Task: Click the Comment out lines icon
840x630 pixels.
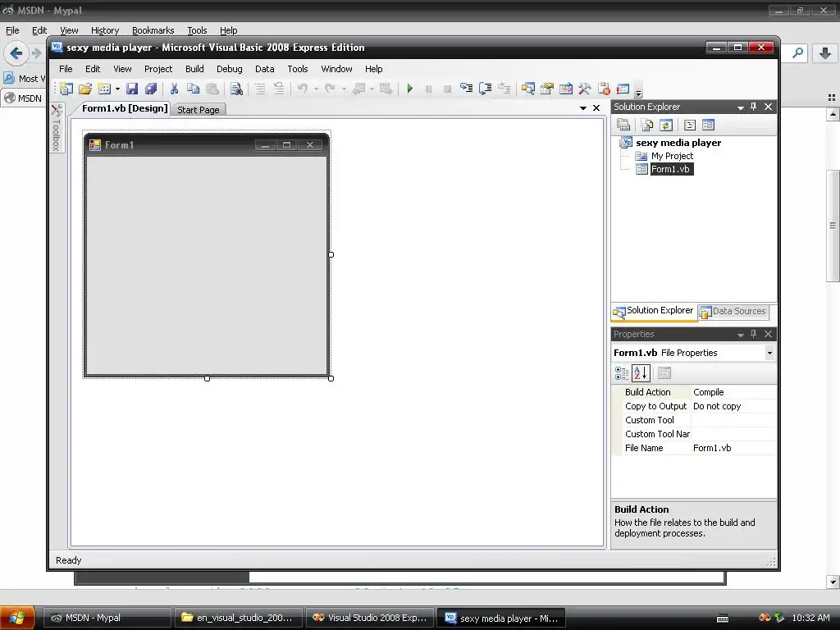Action: (x=259, y=89)
